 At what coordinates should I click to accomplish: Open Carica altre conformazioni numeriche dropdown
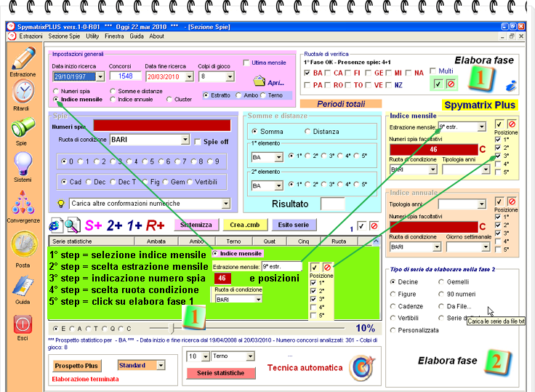pos(225,204)
